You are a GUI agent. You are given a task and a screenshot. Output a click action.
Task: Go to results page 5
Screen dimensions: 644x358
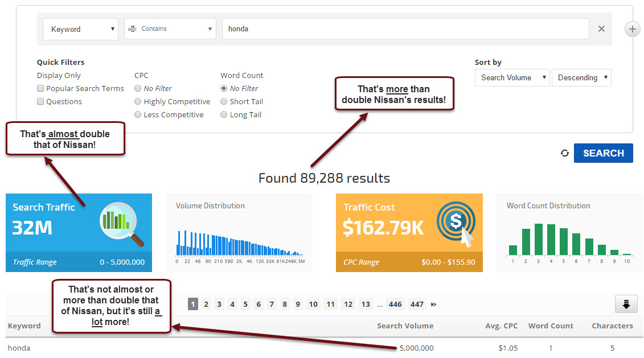[245, 304]
